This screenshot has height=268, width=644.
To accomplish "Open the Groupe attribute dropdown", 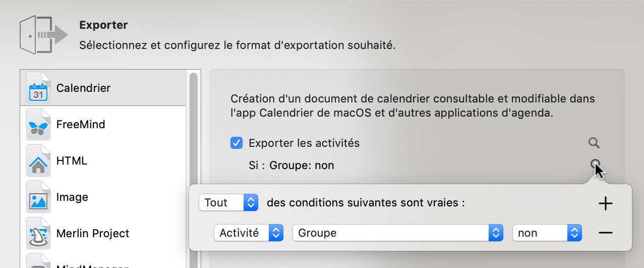I will pos(397,233).
